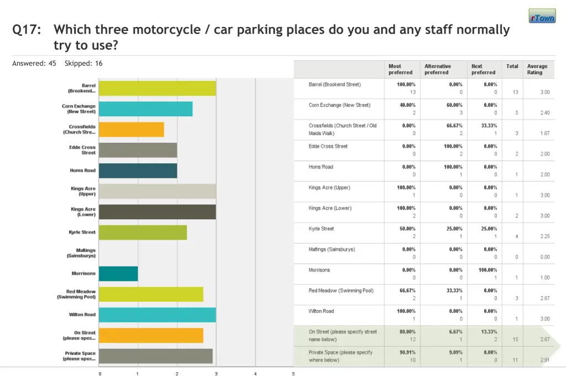Viewport: 566px width, 392px height.
Task: Select the gray Private Space chart bar
Action: [156, 356]
